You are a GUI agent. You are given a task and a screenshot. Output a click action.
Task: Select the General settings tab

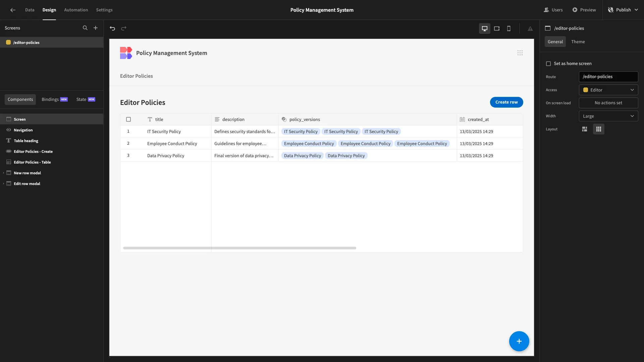point(555,42)
